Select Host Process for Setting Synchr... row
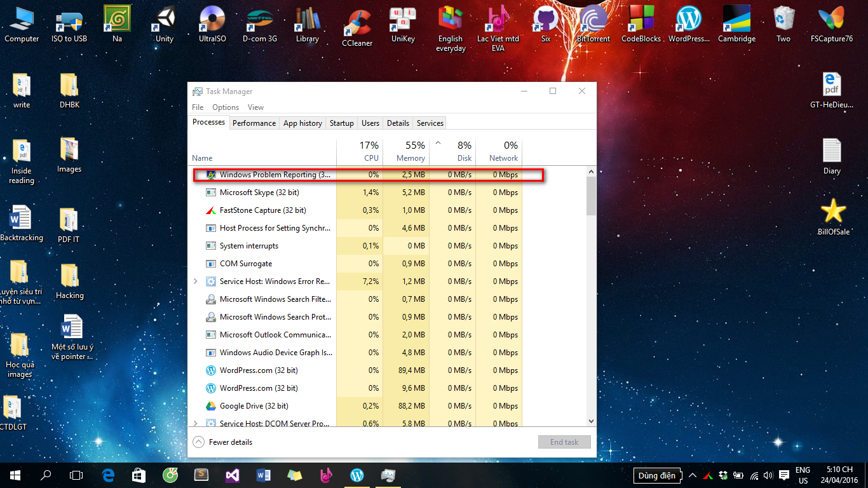Viewport: 868px width, 488px height. click(x=356, y=228)
